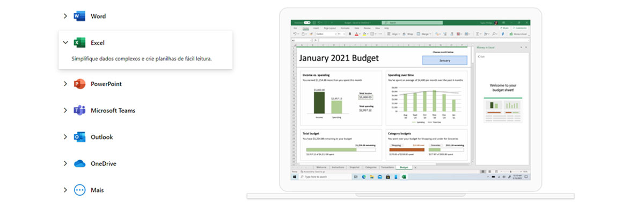Open the Insert ribbon tab in Excel

(316, 28)
